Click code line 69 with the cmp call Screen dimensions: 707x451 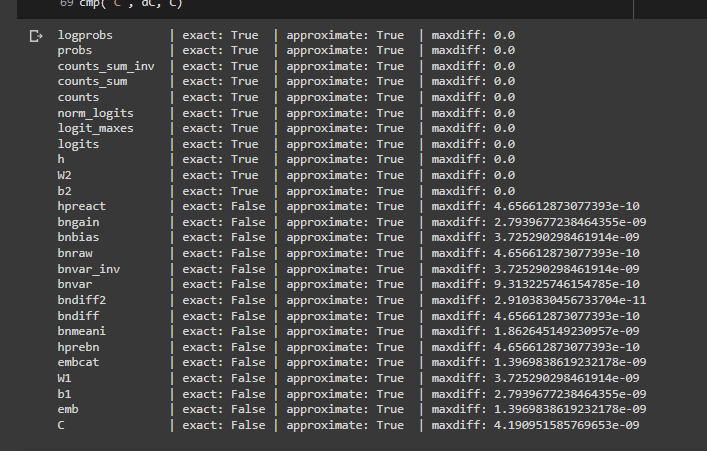point(121,4)
